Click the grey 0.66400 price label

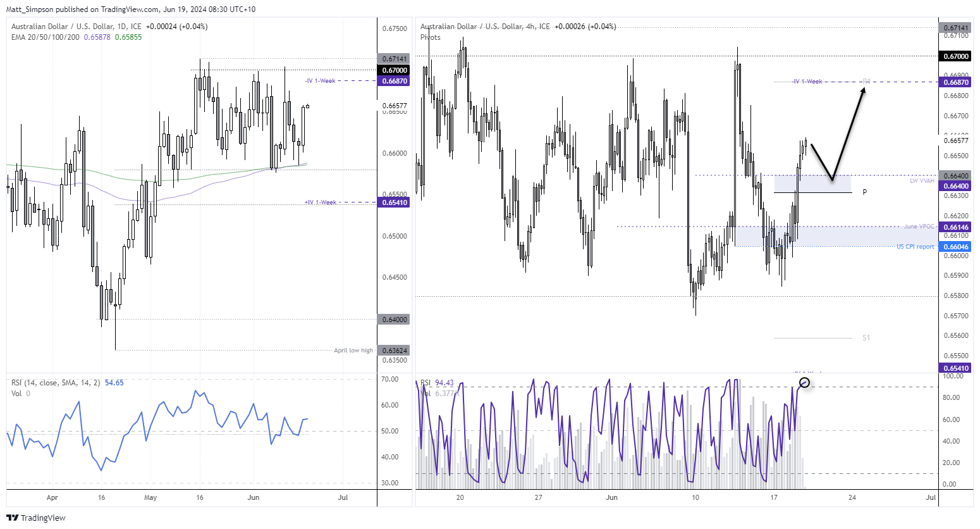[955, 176]
